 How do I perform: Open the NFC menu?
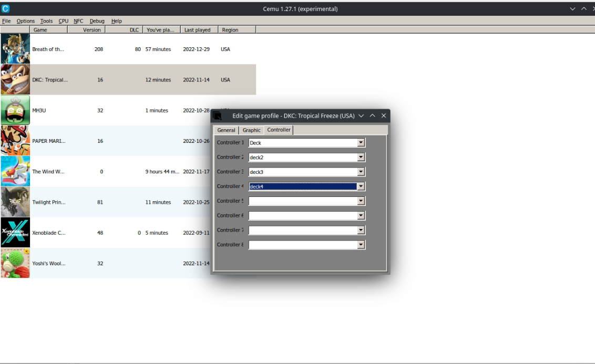[78, 21]
